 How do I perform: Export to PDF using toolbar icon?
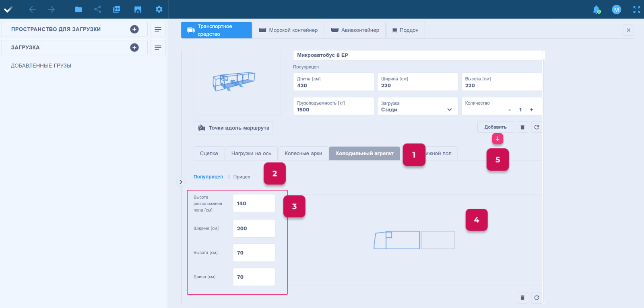pyautogui.click(x=117, y=9)
